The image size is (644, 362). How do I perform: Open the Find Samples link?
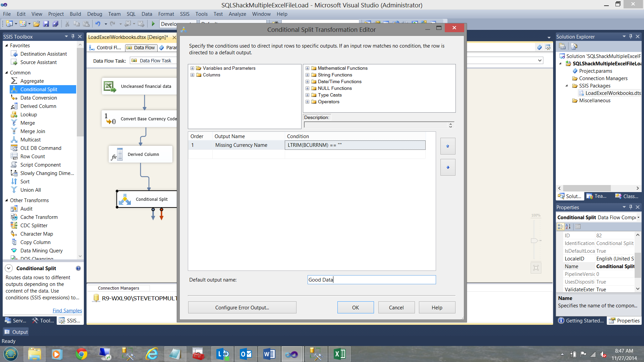coord(67,310)
